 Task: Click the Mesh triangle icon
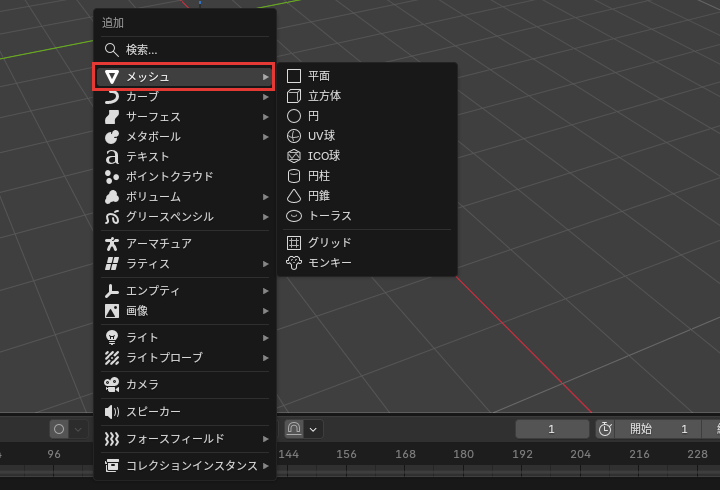tap(112, 77)
